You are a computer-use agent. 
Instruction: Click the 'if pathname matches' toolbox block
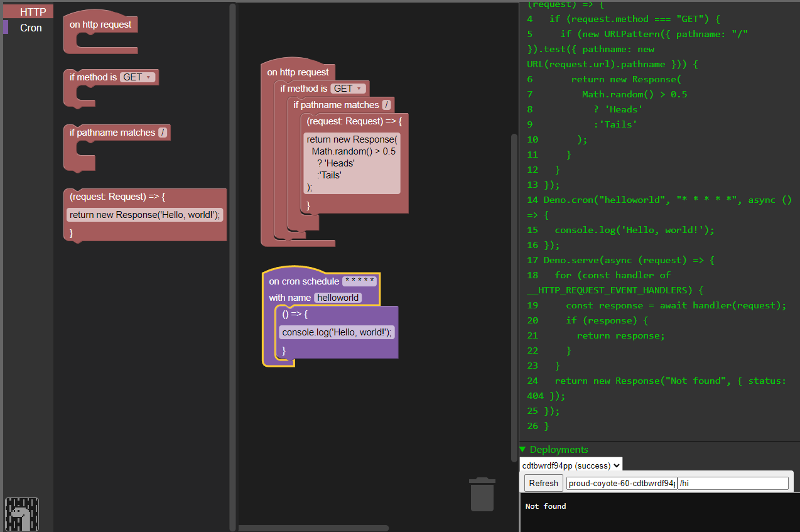(x=112, y=133)
